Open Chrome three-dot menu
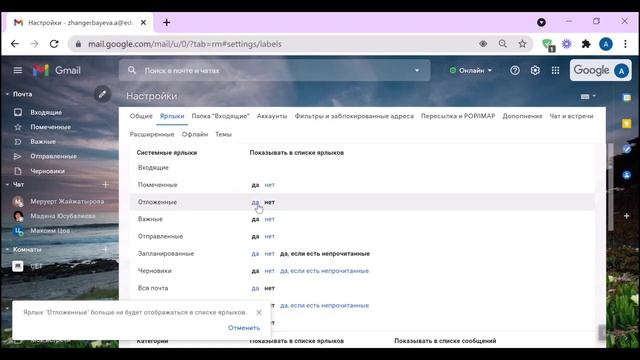This screenshot has width=640, height=360. click(x=625, y=44)
